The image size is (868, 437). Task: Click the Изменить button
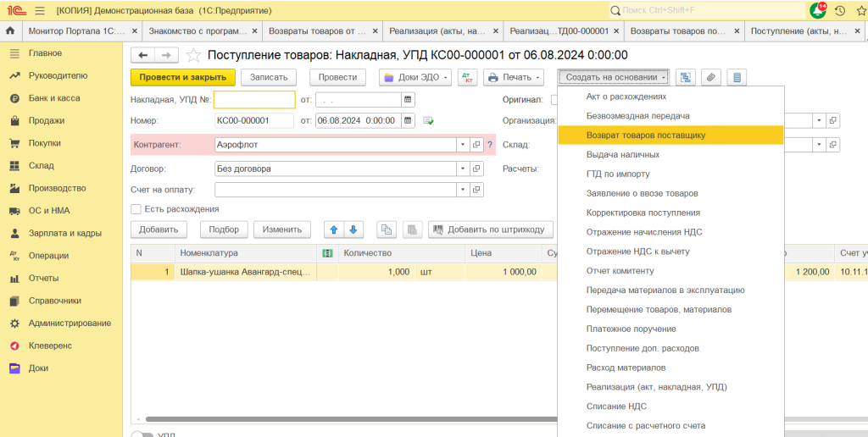pos(282,229)
